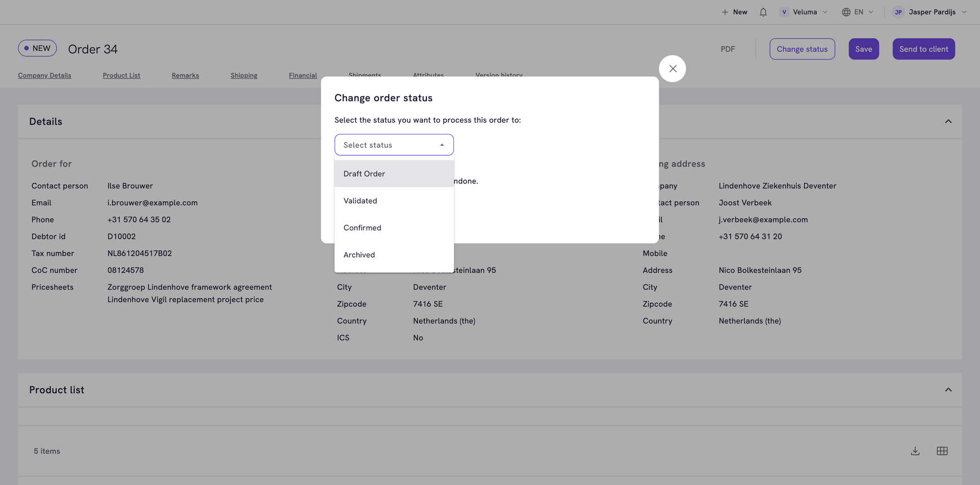The image size is (980, 485).
Task: Go to Company Details tab
Action: point(44,75)
